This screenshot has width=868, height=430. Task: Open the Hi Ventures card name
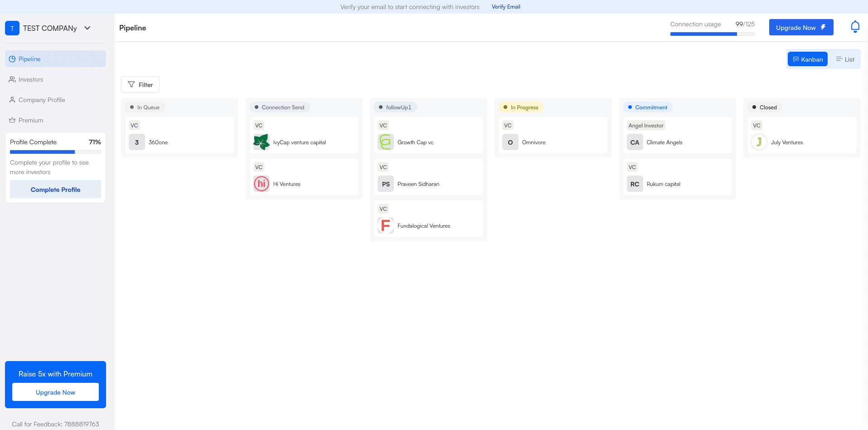point(287,184)
